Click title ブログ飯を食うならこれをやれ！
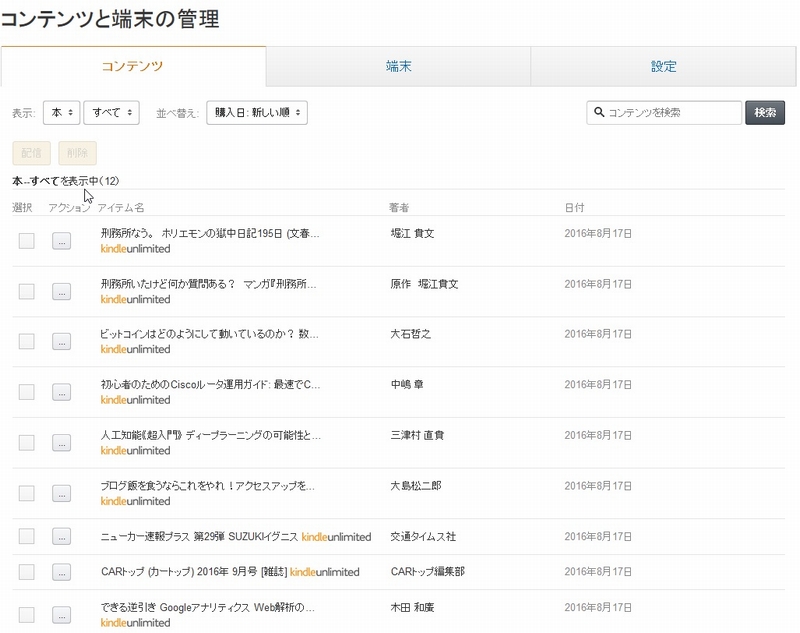Screen dimensions: 800x633 pos(208,486)
